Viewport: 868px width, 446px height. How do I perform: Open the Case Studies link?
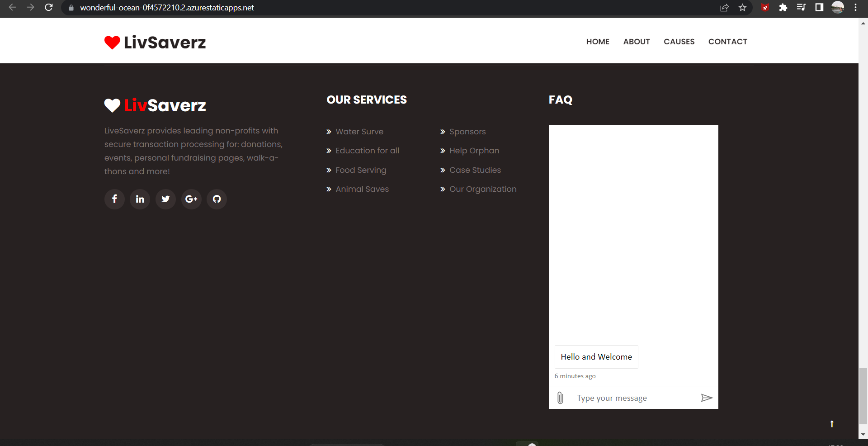click(475, 170)
